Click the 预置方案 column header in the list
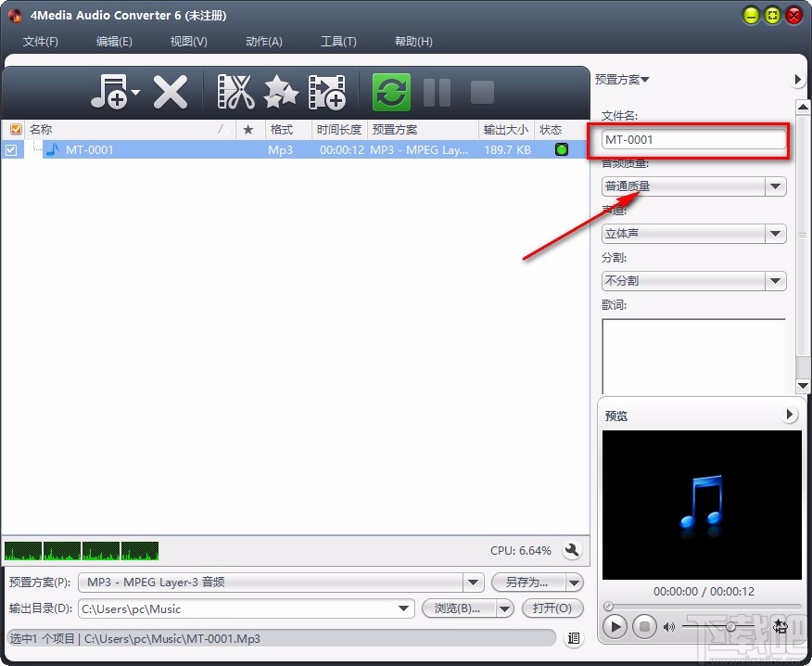Screen dimensions: 812x666 [423, 130]
